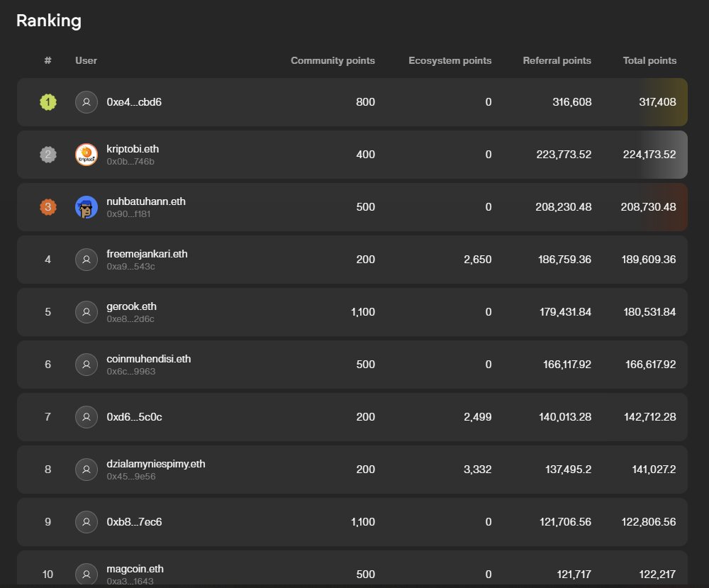Viewport: 709px width, 588px height.
Task: Click the silver second-place rank badge
Action: [x=48, y=154]
